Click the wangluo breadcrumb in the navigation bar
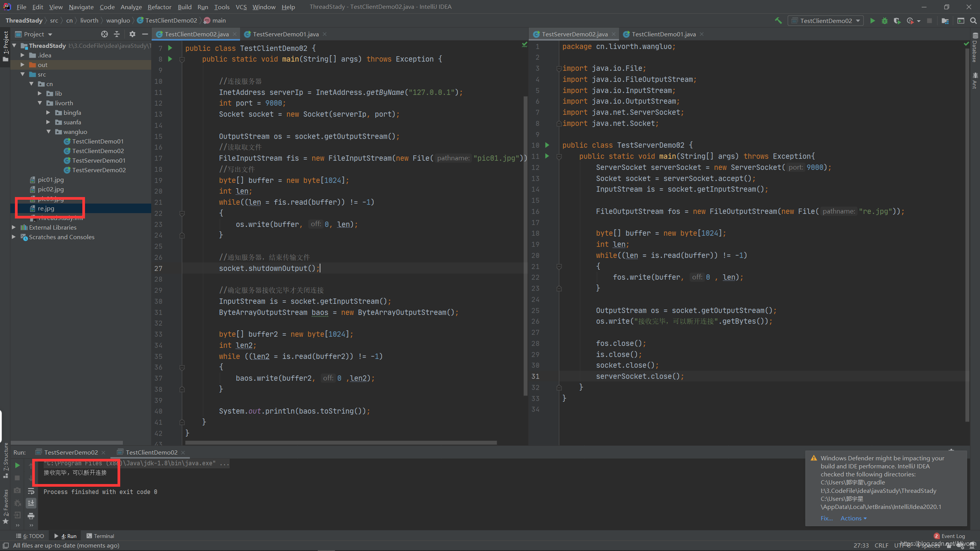The image size is (980, 551). [118, 20]
